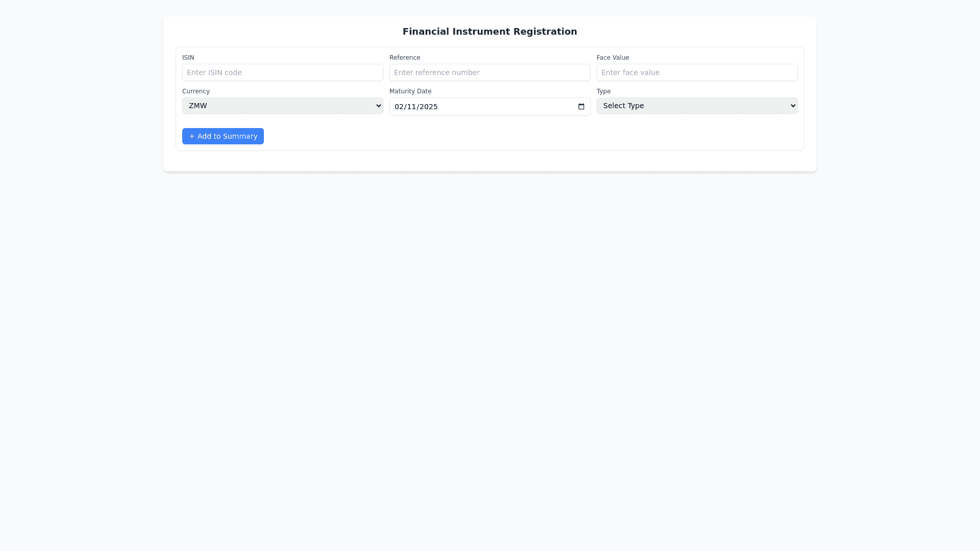Click the chevron on the Type select
Viewport: 980px width, 551px height.
pyautogui.click(x=793, y=106)
